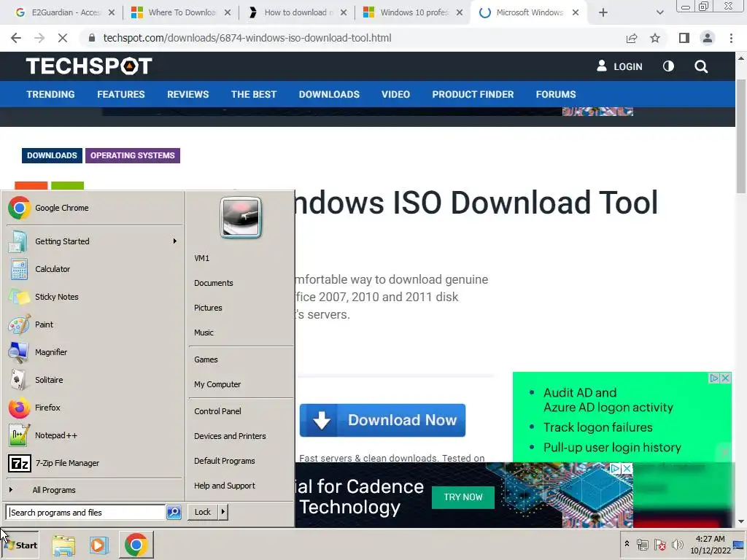Open Documents folder from Start menu
747x560 pixels.
[x=214, y=283]
